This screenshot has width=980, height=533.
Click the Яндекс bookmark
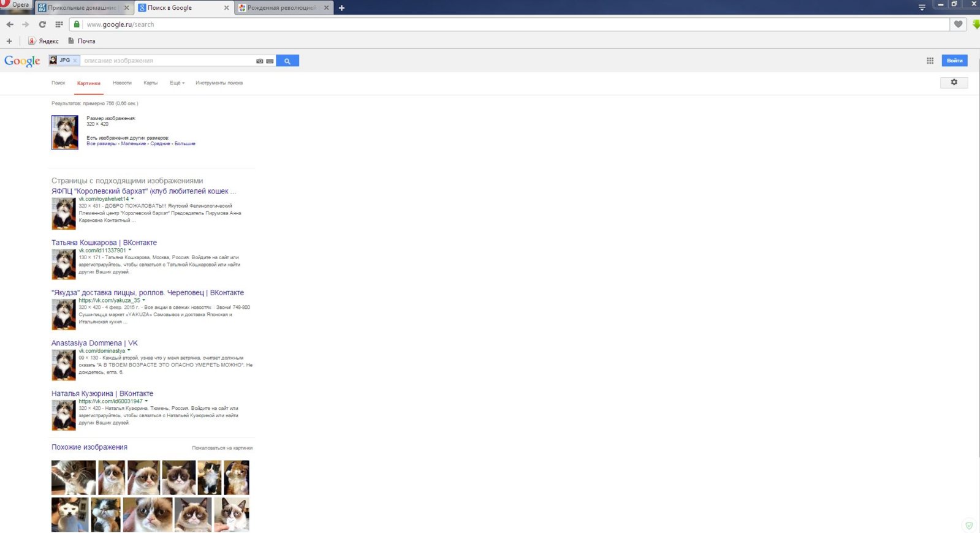click(44, 41)
